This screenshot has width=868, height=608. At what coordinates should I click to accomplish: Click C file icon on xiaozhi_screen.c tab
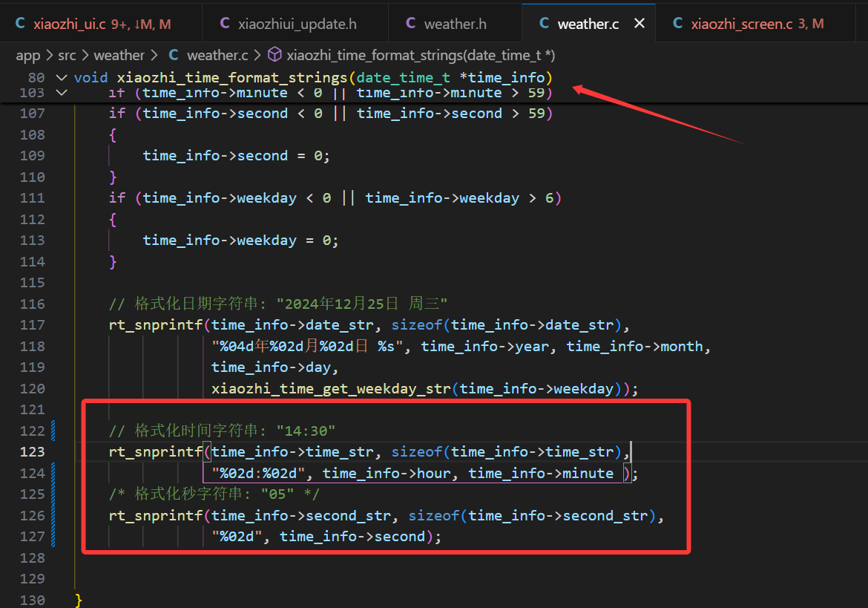click(x=677, y=23)
